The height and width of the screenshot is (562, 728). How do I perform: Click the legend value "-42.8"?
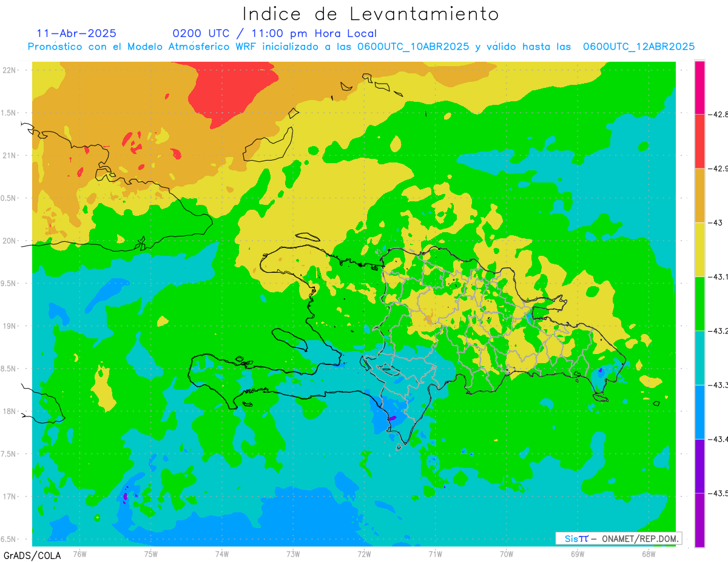tap(719, 114)
